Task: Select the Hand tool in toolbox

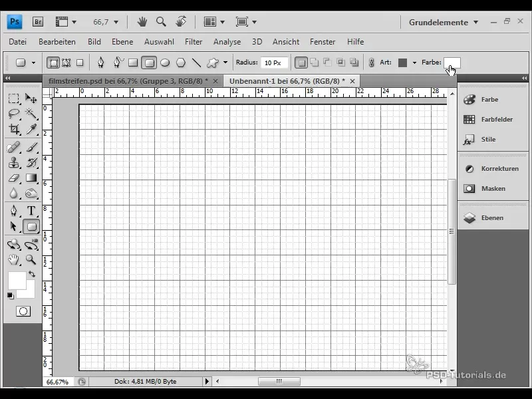Action: [x=13, y=260]
